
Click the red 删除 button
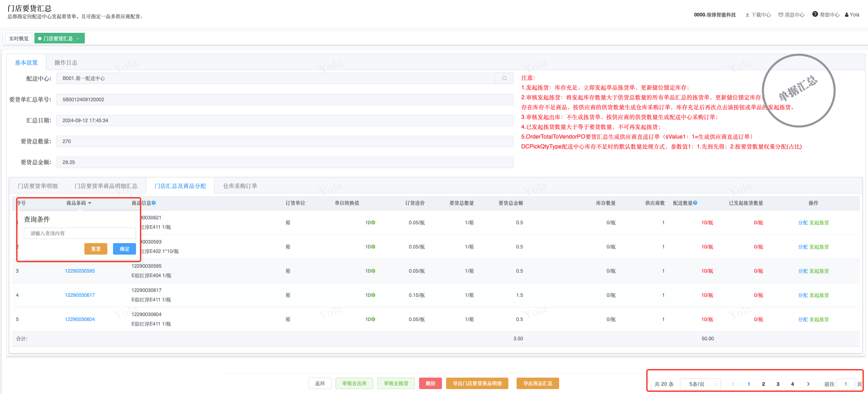coord(430,383)
